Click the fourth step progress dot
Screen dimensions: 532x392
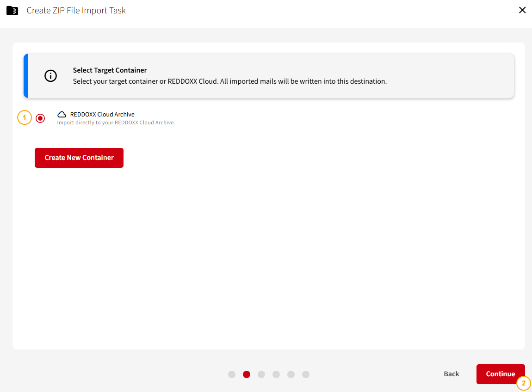276,374
